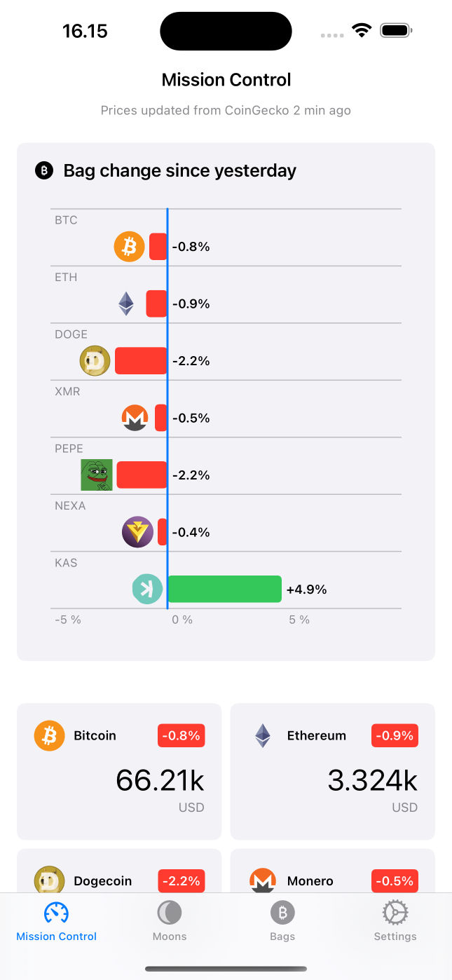Tap the Ethereum logo on the Ethereum card

263,736
